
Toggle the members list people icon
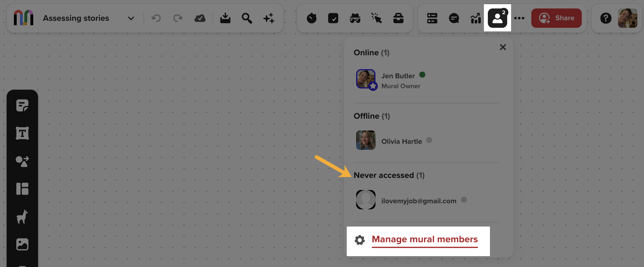click(x=497, y=18)
